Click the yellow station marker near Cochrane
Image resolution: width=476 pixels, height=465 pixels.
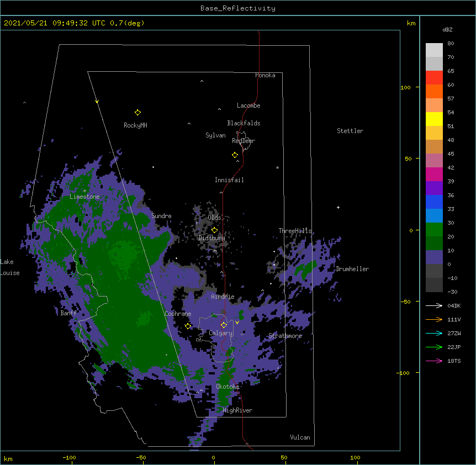(188, 326)
